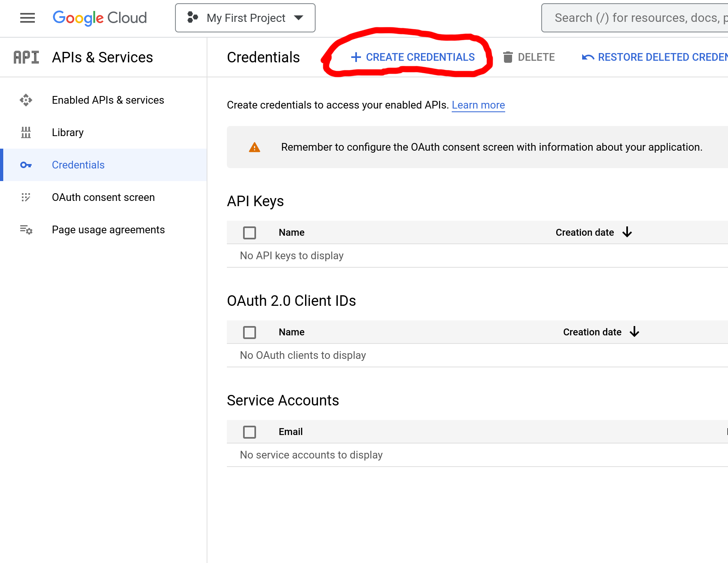Click Restore Deleted Credentials
728x563 pixels.
[x=655, y=57]
